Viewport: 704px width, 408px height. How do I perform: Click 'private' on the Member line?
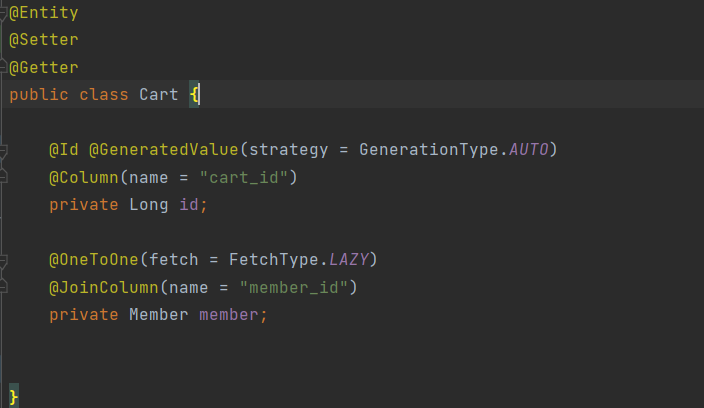[84, 315]
